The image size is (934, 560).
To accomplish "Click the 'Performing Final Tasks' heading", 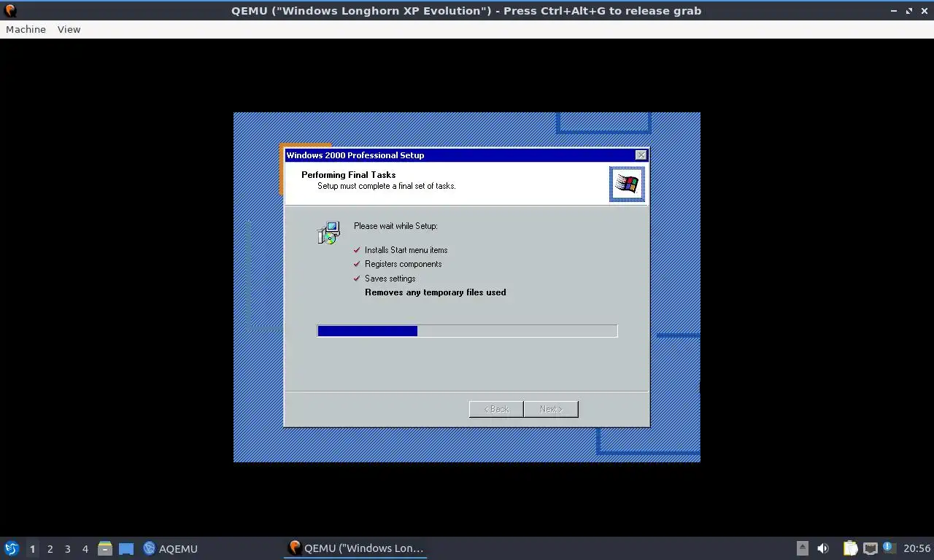I will (348, 175).
